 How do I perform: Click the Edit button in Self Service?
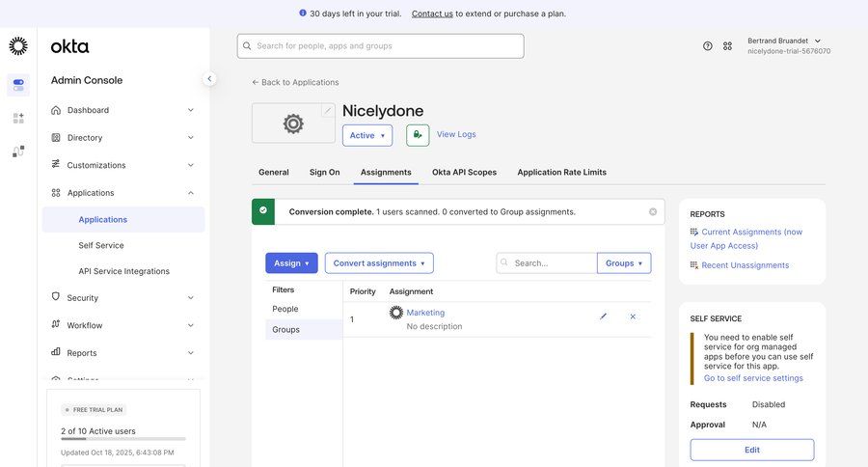pos(752,450)
